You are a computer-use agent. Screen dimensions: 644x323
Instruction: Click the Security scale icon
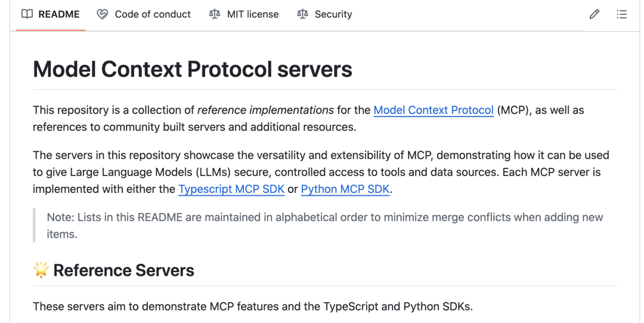pyautogui.click(x=302, y=14)
